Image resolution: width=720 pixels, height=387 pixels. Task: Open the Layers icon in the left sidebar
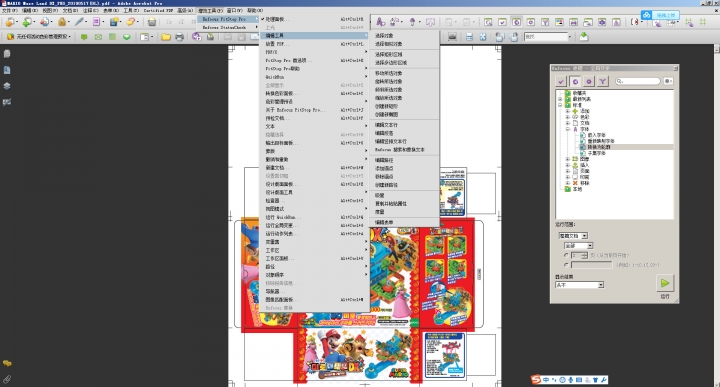click(7, 86)
